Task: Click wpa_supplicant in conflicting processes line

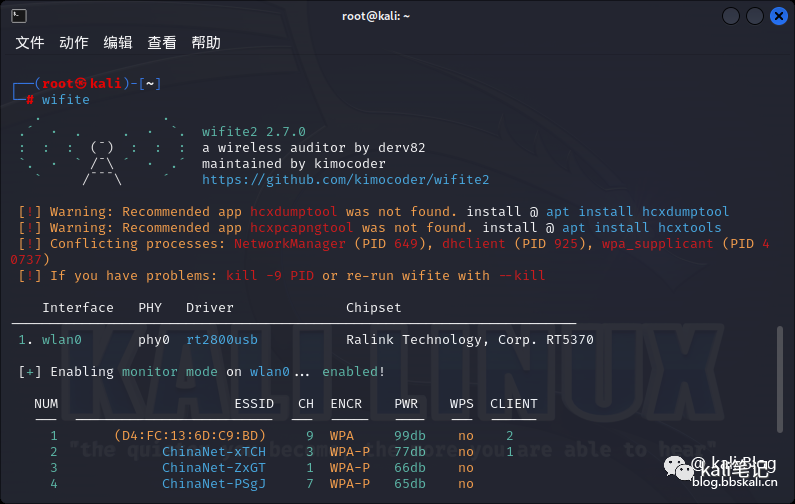Action: coord(657,244)
